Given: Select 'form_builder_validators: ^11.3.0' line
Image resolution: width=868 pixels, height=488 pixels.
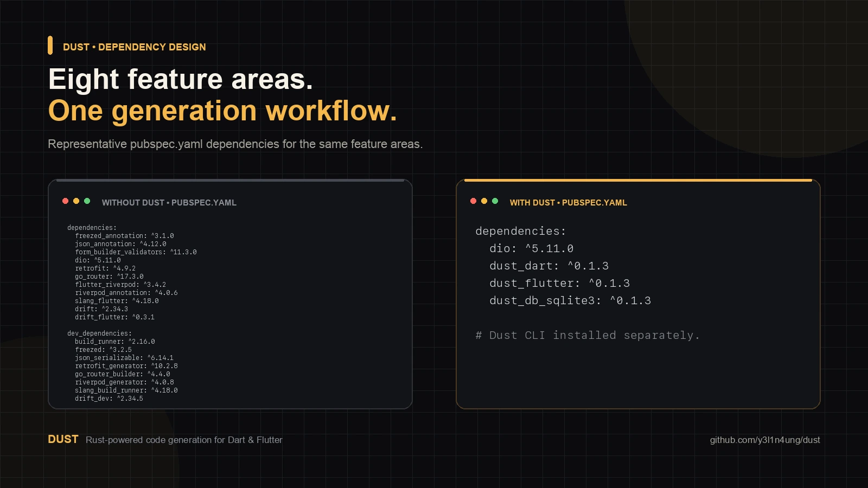Looking at the screenshot, I should [x=136, y=252].
